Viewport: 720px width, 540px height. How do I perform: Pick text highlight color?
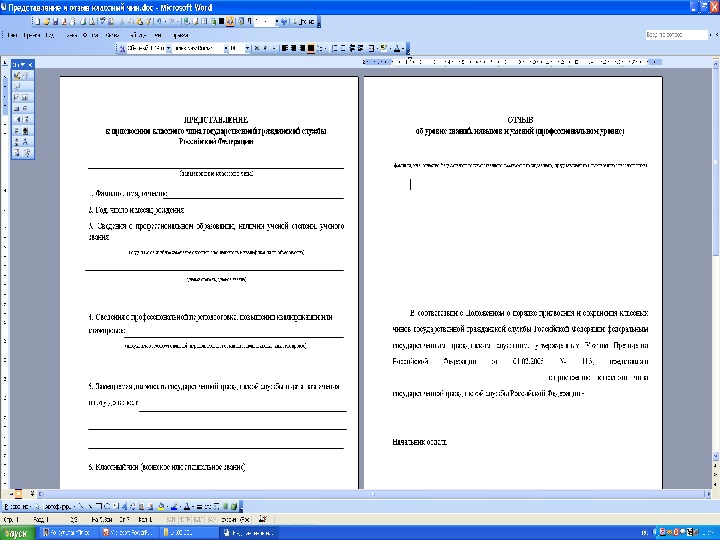point(384,48)
